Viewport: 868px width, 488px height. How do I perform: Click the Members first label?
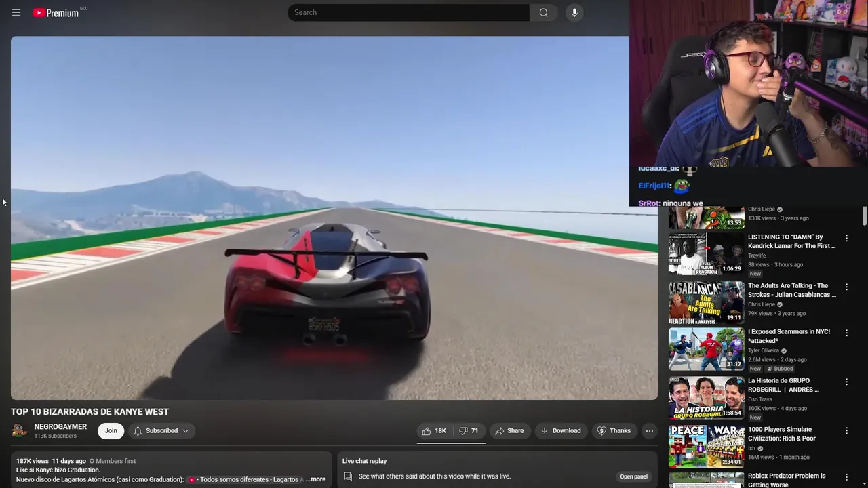click(x=113, y=461)
